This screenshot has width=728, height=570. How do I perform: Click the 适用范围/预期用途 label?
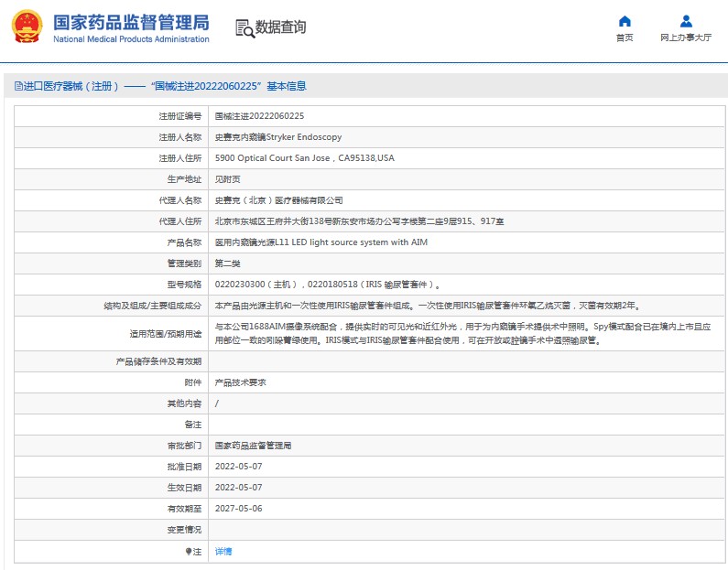[x=165, y=333]
